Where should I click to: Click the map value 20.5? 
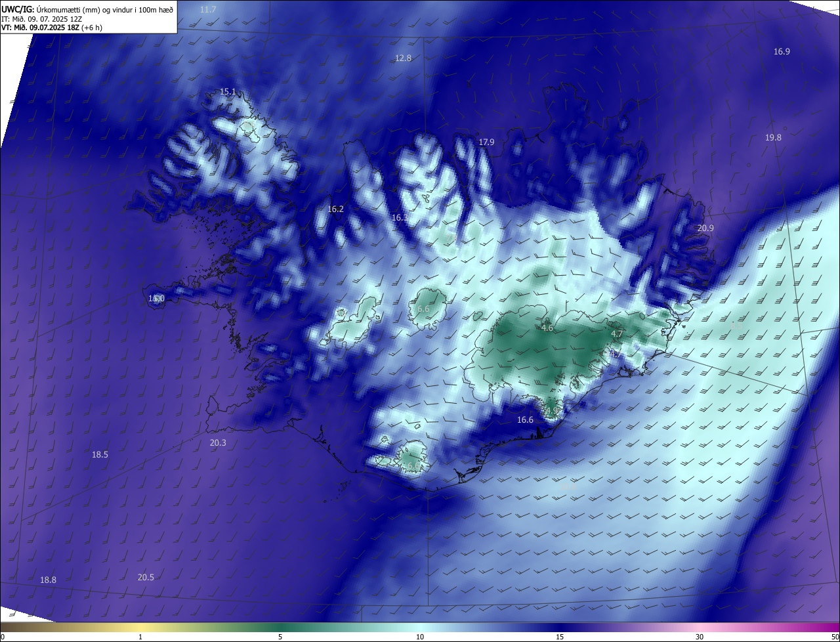146,577
